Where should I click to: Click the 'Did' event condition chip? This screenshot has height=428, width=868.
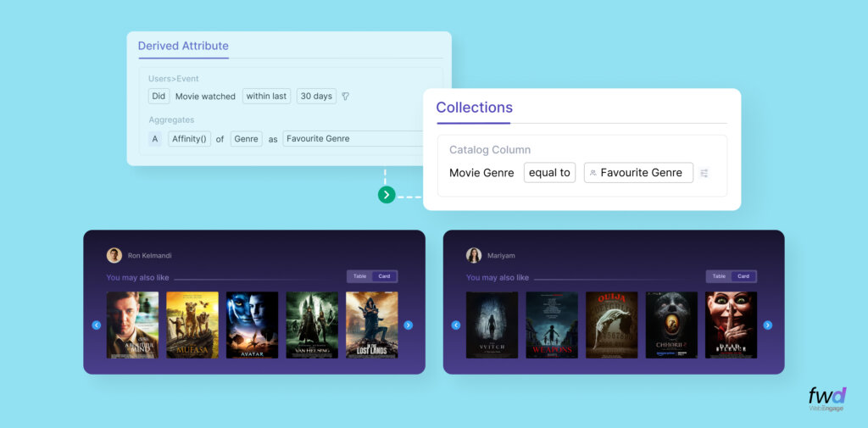(159, 97)
